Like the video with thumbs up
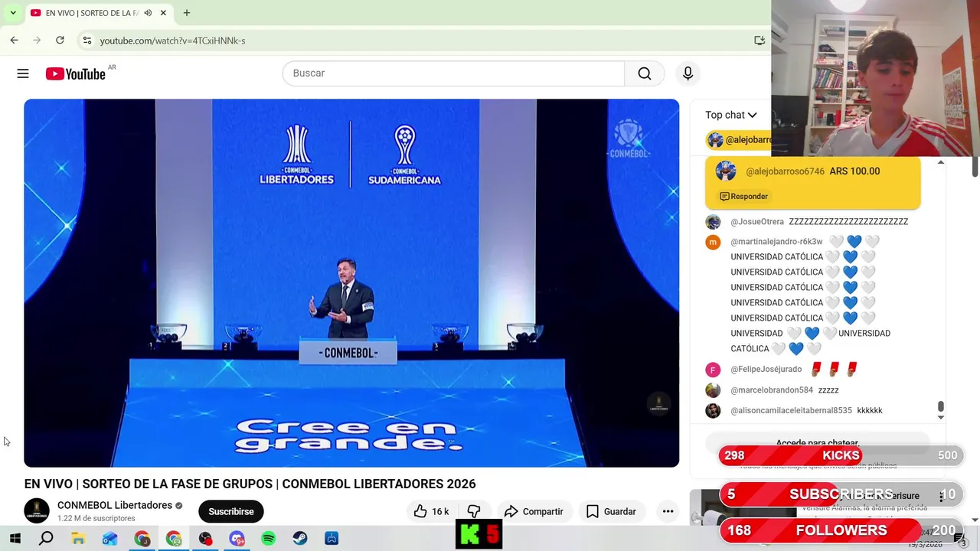The height and width of the screenshot is (551, 980). click(430, 511)
